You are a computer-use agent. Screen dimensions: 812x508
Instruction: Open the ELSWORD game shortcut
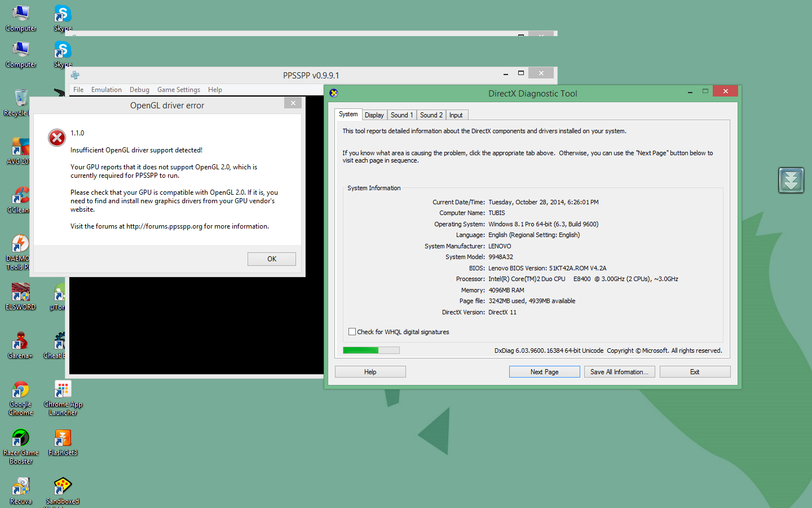click(21, 294)
